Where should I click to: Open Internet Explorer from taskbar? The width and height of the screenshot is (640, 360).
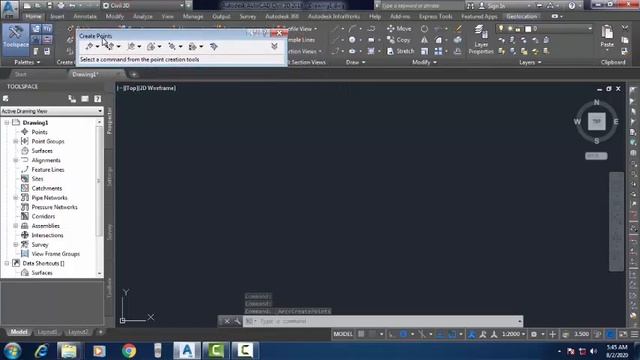coord(41,351)
